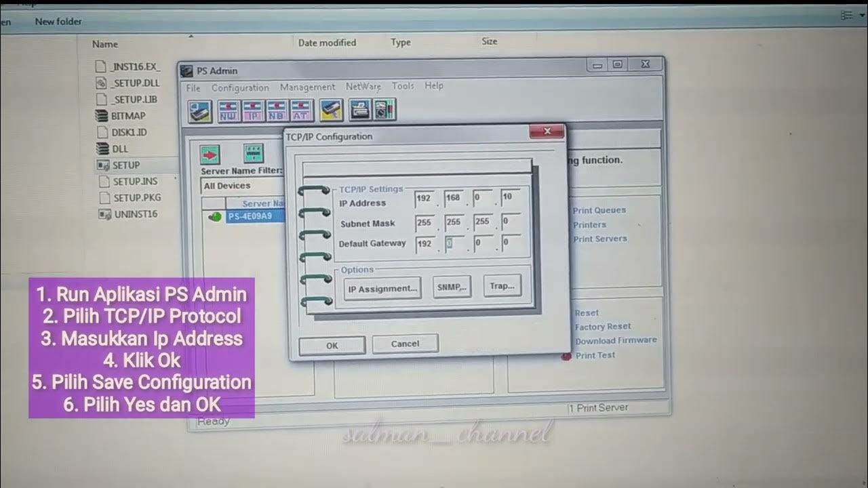The image size is (868, 488).
Task: Click the green device icon beside red arrow
Action: point(254,154)
